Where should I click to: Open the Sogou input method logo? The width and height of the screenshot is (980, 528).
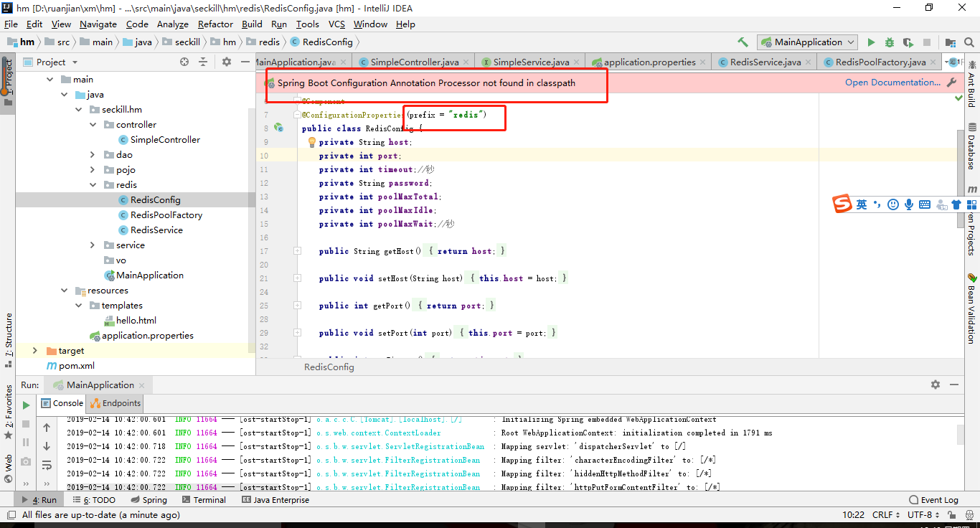pos(842,204)
